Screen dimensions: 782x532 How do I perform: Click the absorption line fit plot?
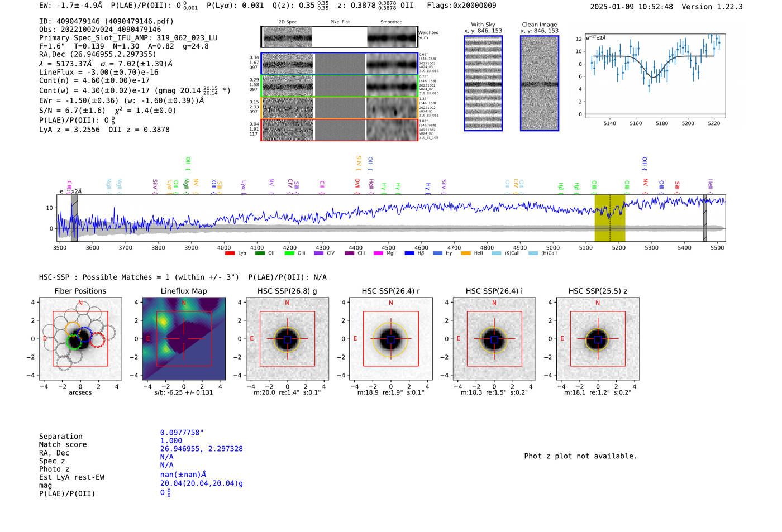coord(655,76)
